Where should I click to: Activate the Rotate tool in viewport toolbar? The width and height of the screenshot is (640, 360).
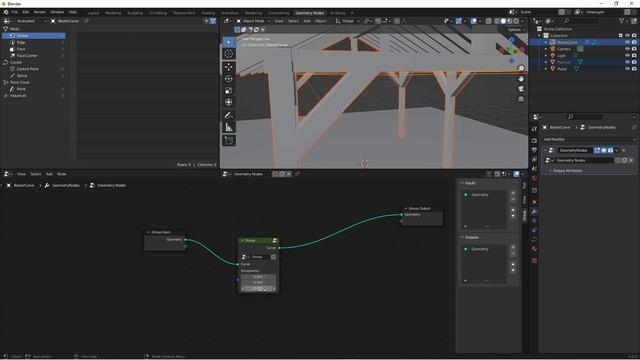229,79
